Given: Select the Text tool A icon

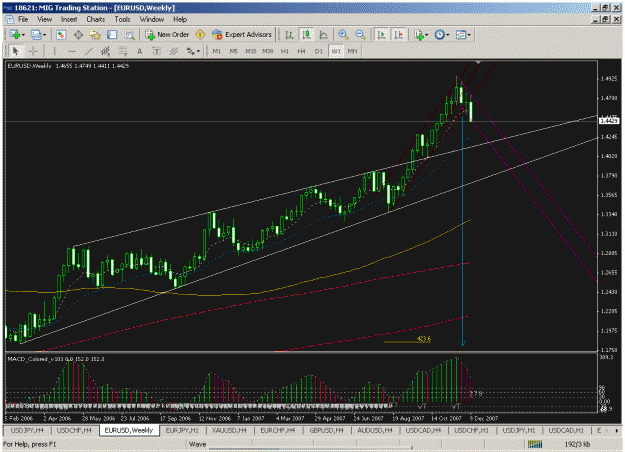Looking at the screenshot, I should (x=140, y=51).
